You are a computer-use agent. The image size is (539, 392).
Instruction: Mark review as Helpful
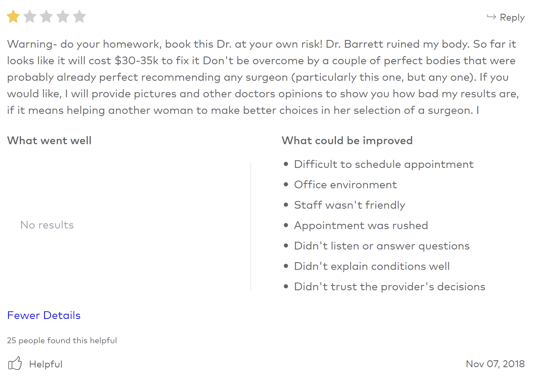coord(45,364)
